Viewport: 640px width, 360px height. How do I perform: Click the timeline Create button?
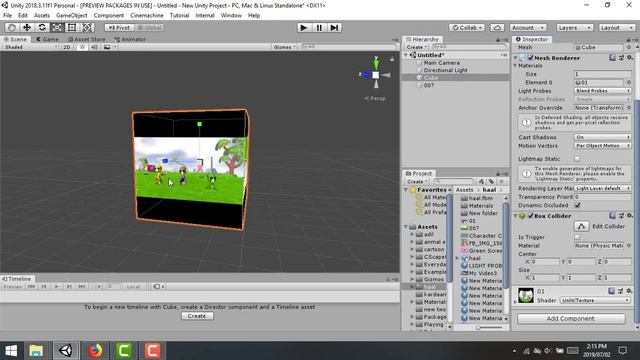click(197, 316)
